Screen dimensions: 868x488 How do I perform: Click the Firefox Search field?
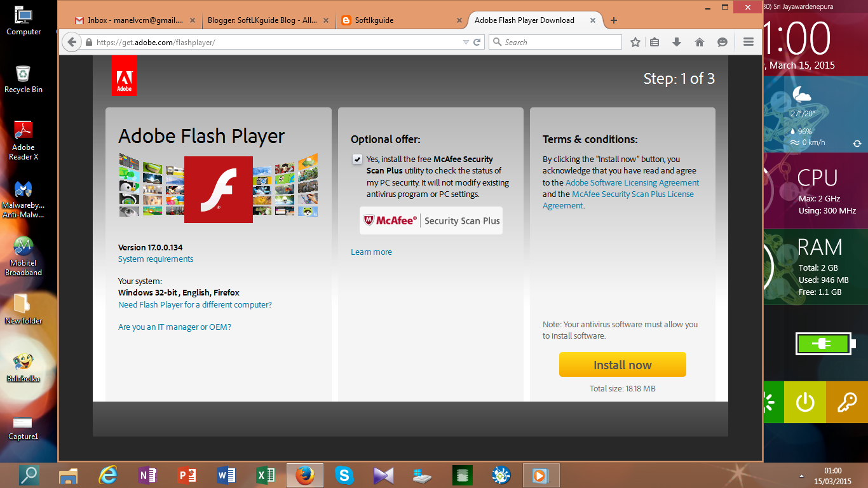tap(555, 42)
